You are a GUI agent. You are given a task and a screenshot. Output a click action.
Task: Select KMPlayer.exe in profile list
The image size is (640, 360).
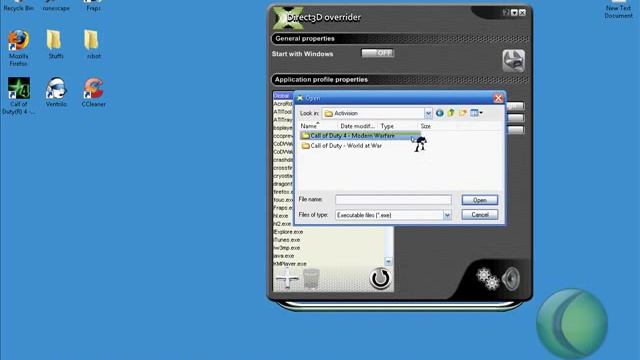pyautogui.click(x=290, y=264)
